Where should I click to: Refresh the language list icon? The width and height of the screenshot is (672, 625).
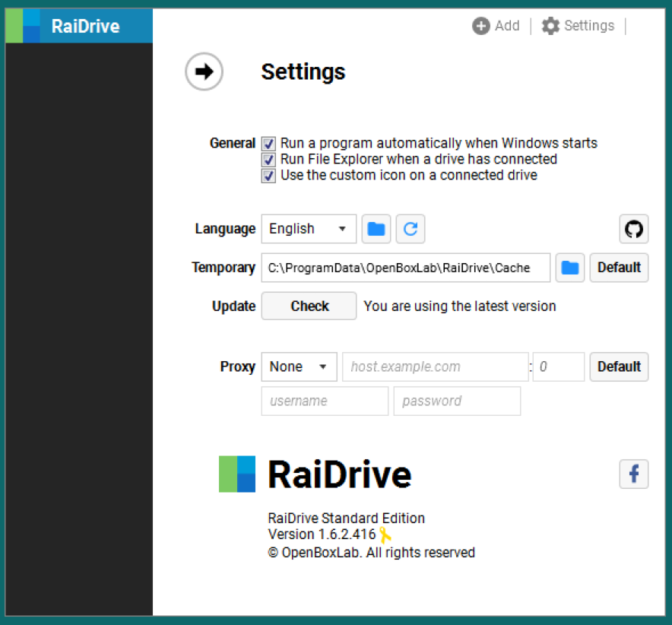[x=410, y=229]
